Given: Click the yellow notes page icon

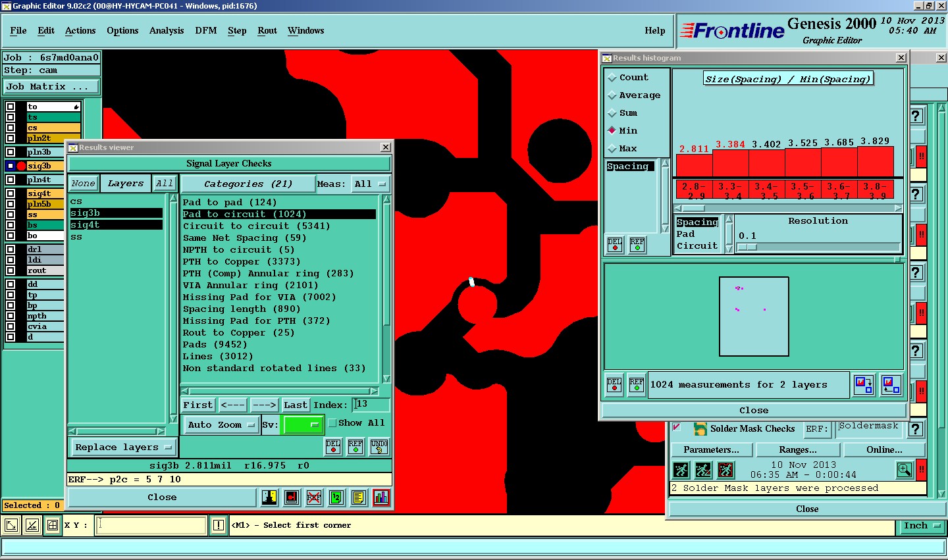Looking at the screenshot, I should (358, 497).
